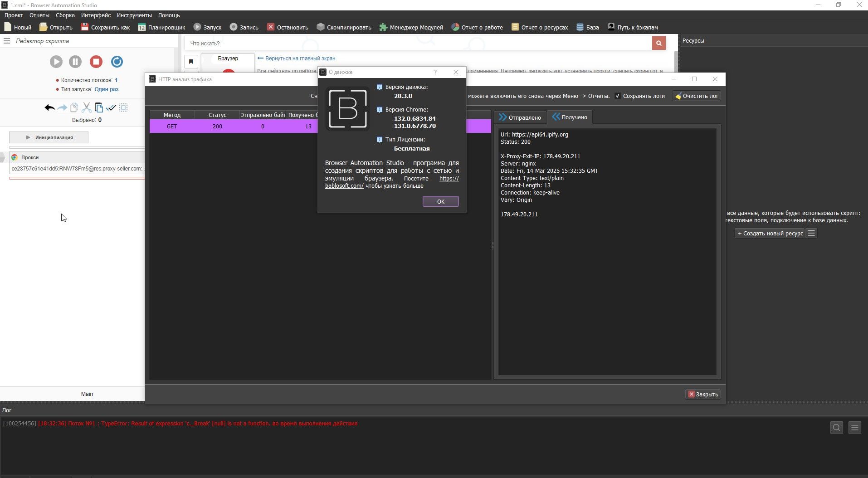
Task: Click the Что искать search field
Action: 417,44
